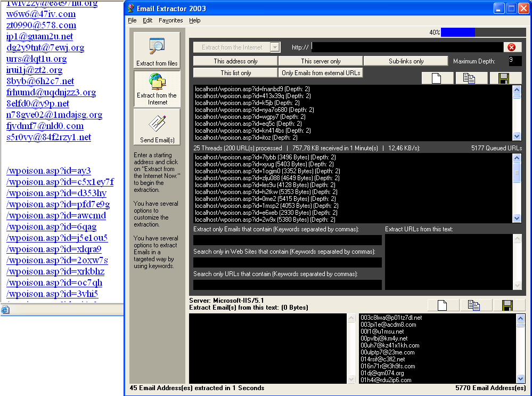Toggle the This server only option
Viewport: 532px width, 396px height.
point(321,61)
